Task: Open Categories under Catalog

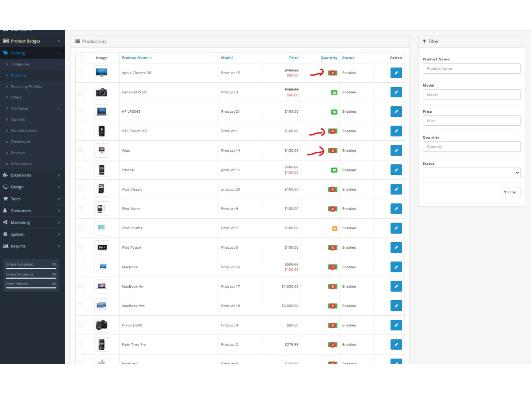Action: (x=20, y=64)
